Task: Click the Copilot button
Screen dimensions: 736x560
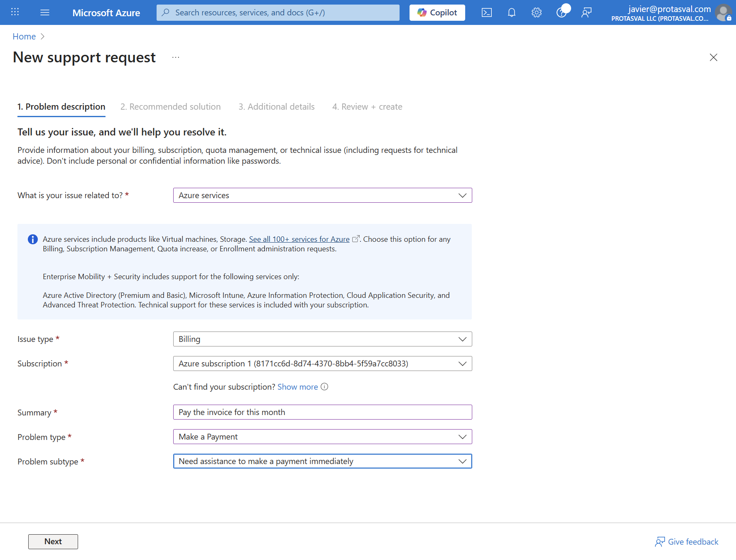Action: (x=437, y=12)
